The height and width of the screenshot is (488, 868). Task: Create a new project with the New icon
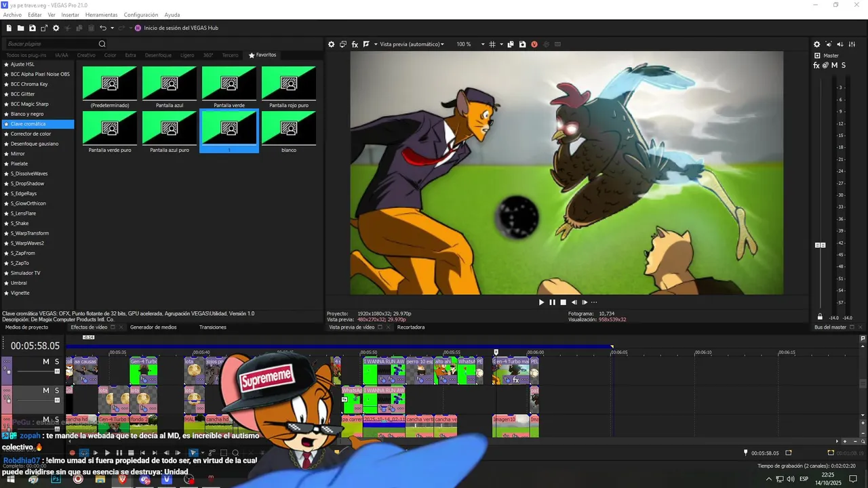(9, 28)
